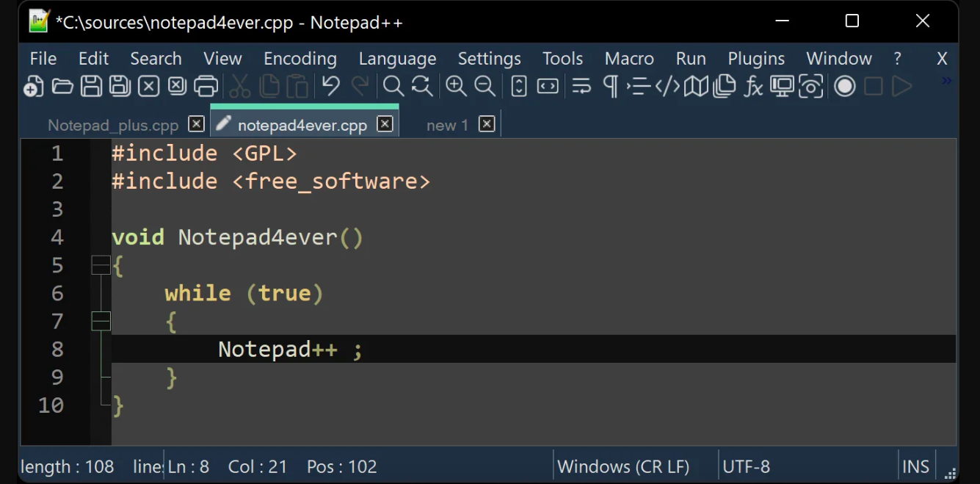Screen dimensions: 980x484
Task: Toggle synchronize horizontal scrolling icon
Action: pyautogui.click(x=548, y=87)
